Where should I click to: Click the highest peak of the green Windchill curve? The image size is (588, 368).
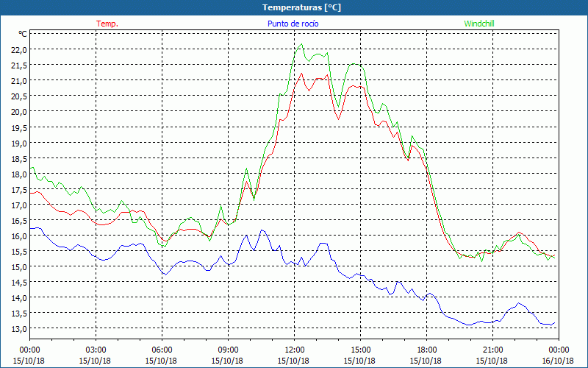coord(301,44)
